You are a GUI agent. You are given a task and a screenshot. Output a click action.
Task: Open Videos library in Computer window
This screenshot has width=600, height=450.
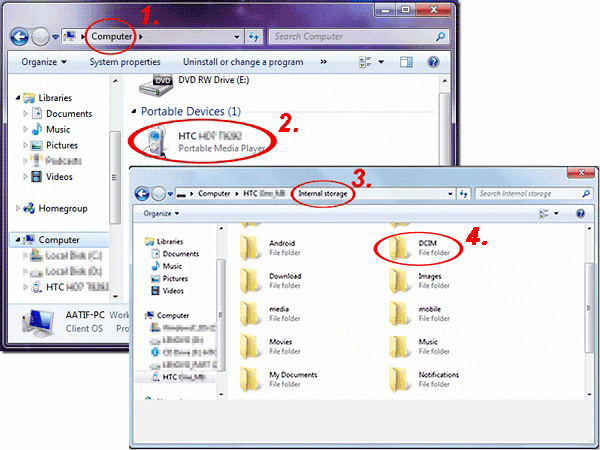(52, 177)
